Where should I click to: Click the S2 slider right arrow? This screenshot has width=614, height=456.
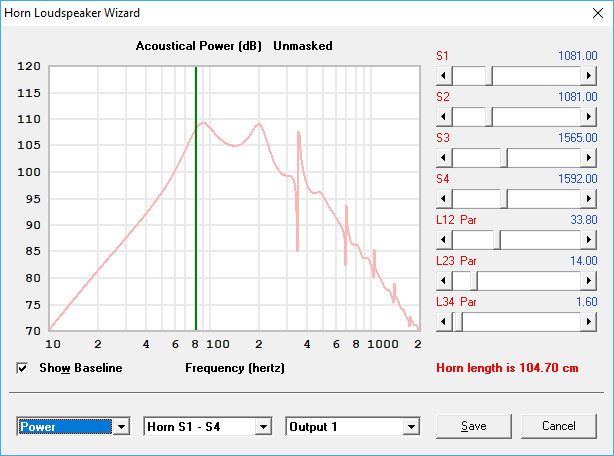[589, 117]
